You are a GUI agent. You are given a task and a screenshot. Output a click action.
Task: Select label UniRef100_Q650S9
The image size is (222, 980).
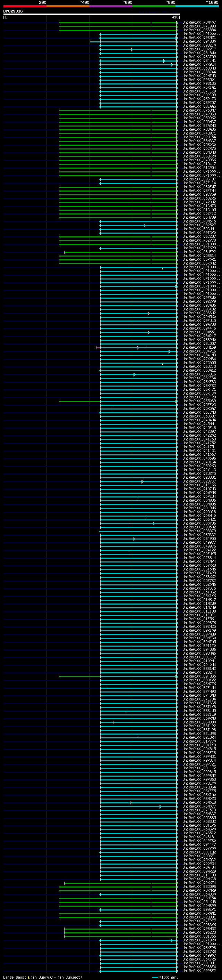click(x=199, y=401)
